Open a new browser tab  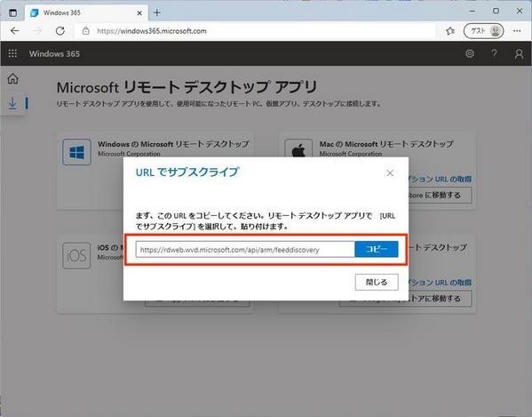coord(156,13)
